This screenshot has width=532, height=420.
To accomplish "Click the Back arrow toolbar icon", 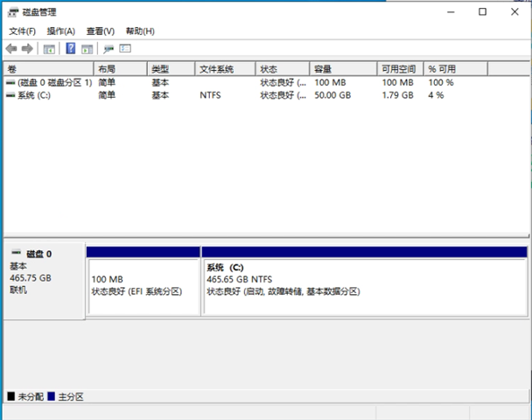I will tap(10, 49).
